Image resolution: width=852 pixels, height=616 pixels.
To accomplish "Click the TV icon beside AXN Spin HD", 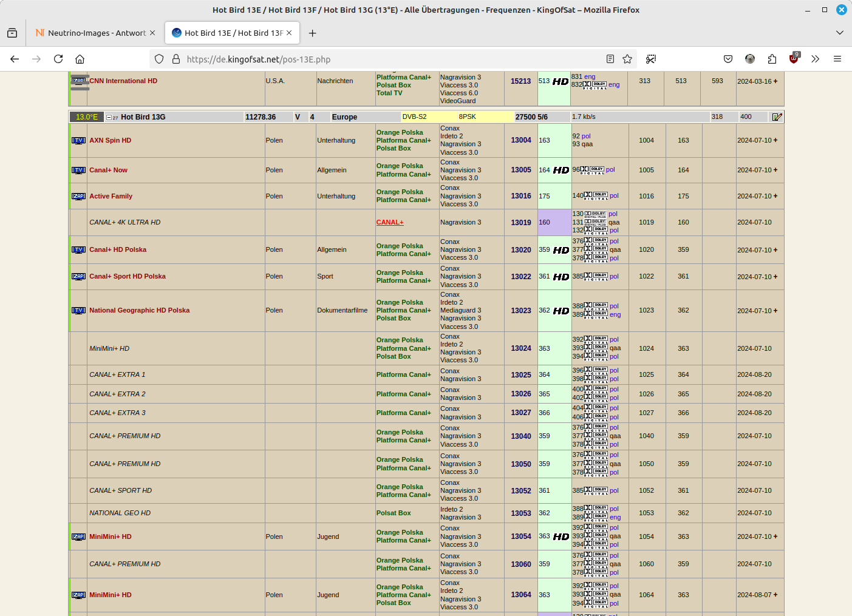I will click(x=78, y=140).
